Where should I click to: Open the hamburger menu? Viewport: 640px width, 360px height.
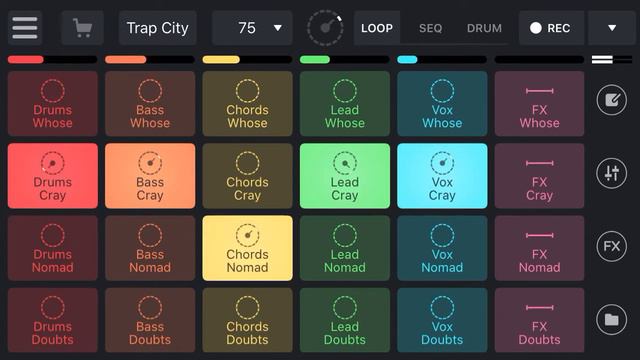pos(25,28)
